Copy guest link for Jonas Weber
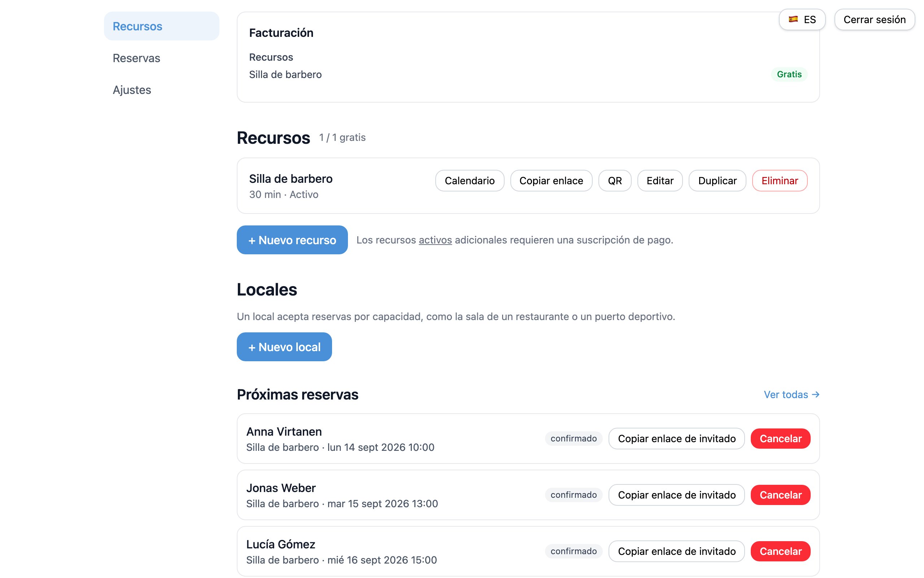The image size is (924, 578). coord(677,495)
